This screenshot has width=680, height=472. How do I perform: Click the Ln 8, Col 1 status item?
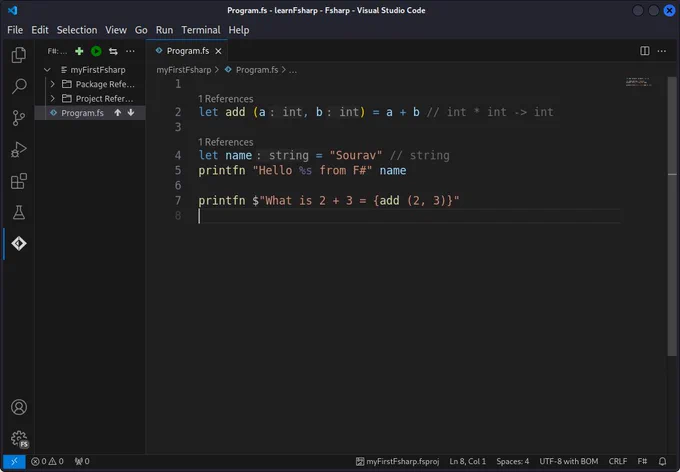click(x=468, y=461)
